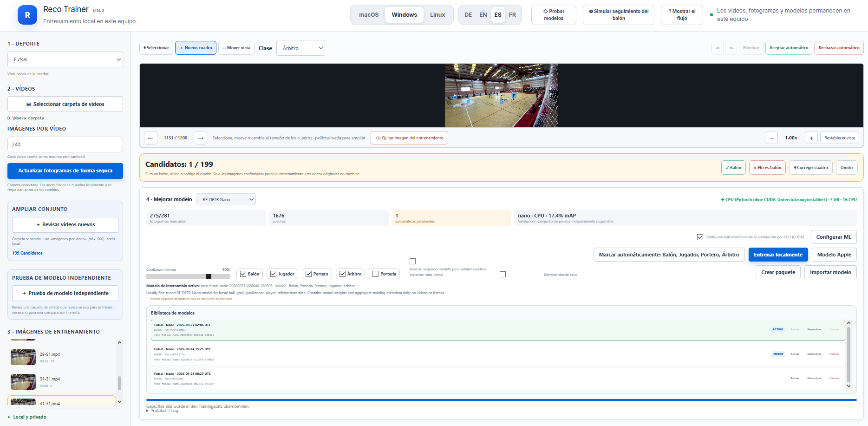Click the redo arrow icon
This screenshot has width=868, height=426.
(x=731, y=48)
